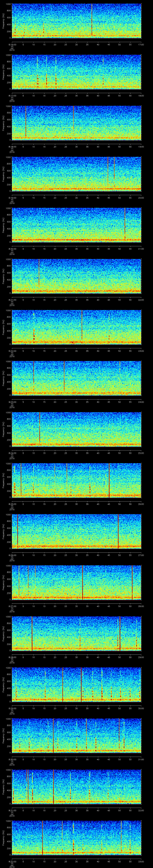Select the spectrogram panel starting at 8:24:00

click(76, 430)
